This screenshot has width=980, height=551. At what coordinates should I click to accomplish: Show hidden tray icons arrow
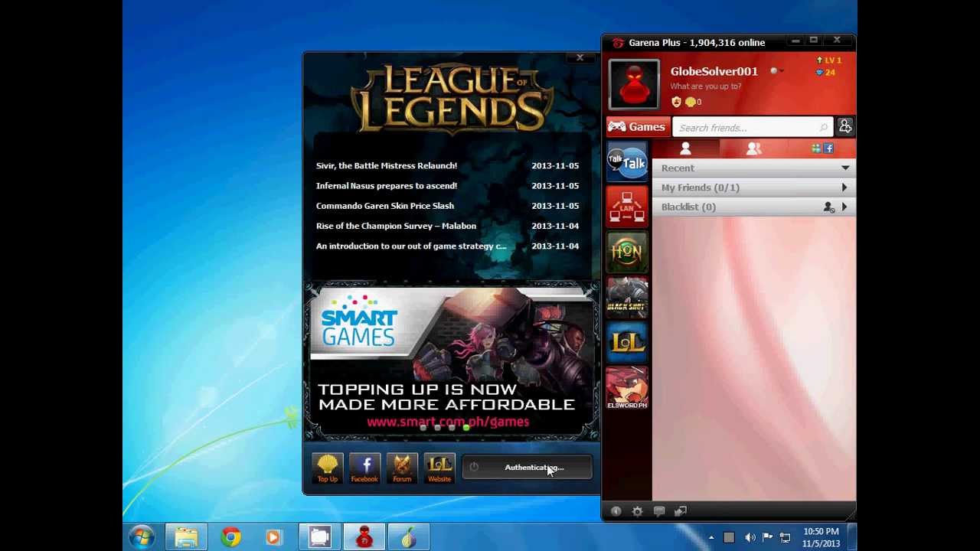click(711, 537)
